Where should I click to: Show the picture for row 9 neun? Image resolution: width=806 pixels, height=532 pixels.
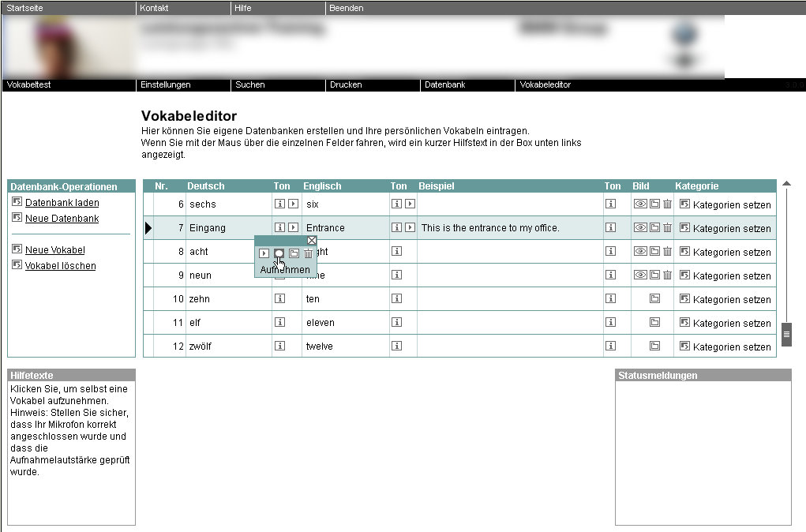(640, 275)
